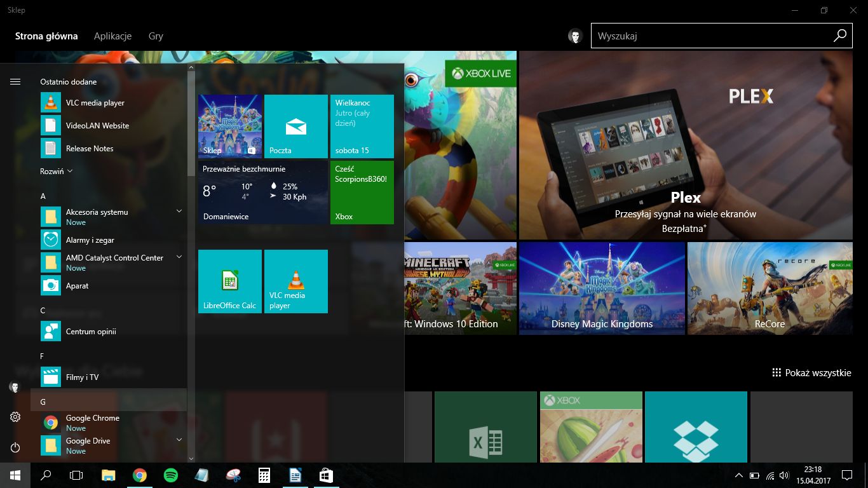Open VideoLAN Website entry

point(108,126)
